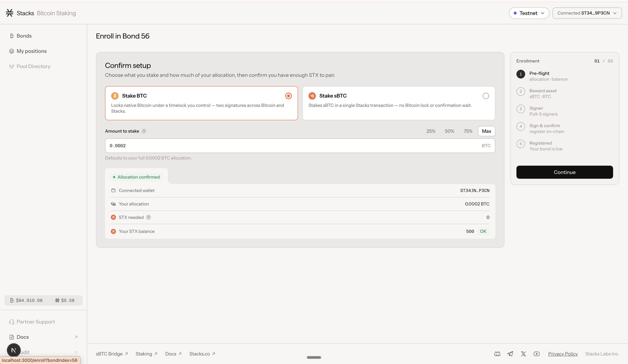Click the STX price ticker icon

(57, 300)
